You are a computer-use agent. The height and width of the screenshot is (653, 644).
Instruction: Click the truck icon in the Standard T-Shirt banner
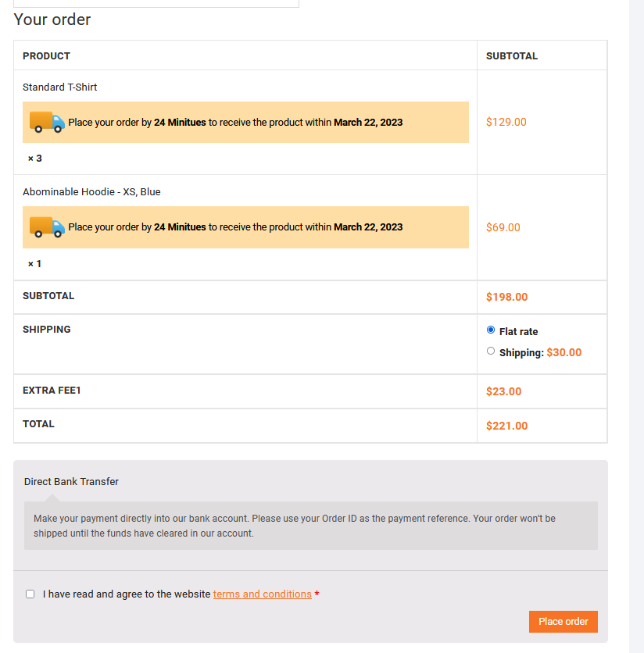pos(46,122)
